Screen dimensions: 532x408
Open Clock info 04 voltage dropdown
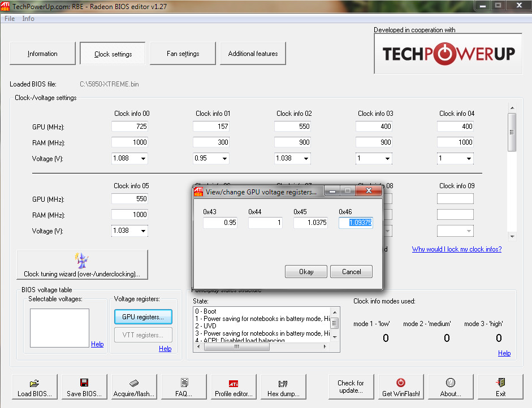(469, 158)
